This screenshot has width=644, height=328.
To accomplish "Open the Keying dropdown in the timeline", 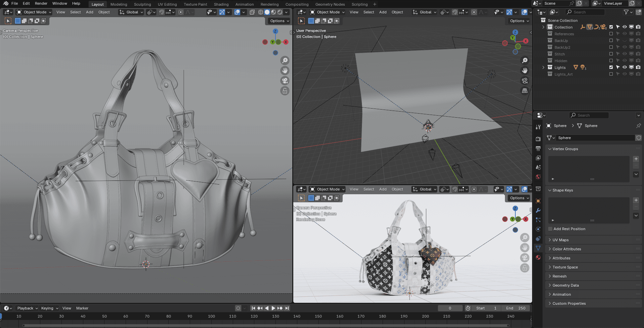I will pyautogui.click(x=49, y=308).
